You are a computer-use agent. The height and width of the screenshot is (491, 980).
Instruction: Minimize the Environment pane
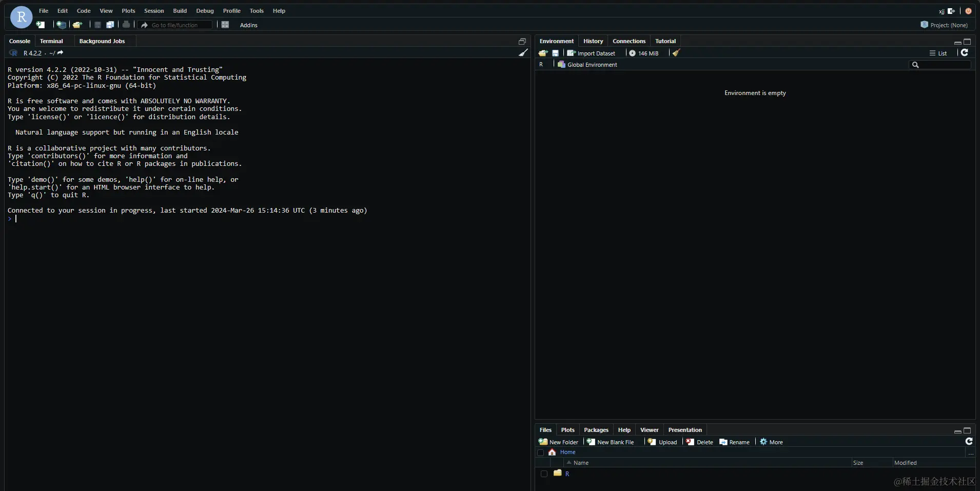pyautogui.click(x=957, y=42)
